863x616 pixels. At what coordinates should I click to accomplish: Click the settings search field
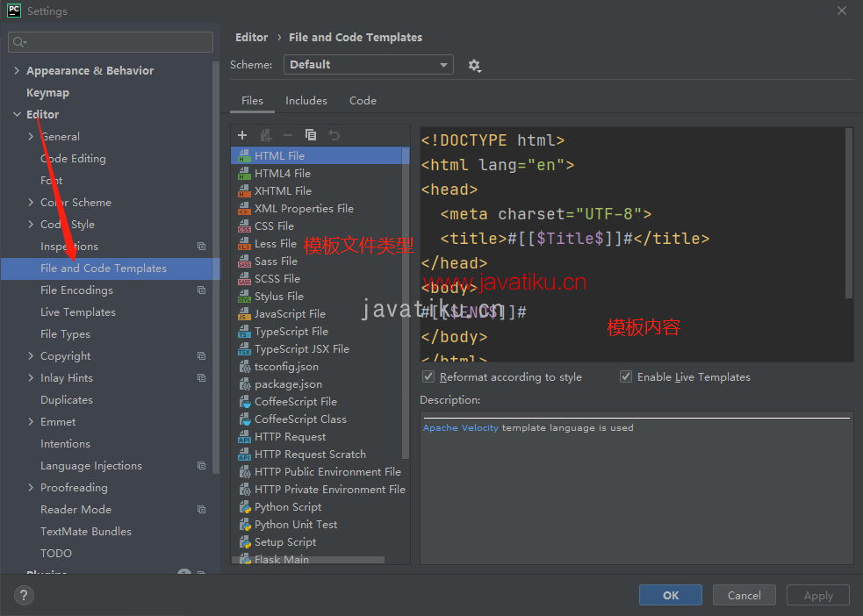(111, 42)
